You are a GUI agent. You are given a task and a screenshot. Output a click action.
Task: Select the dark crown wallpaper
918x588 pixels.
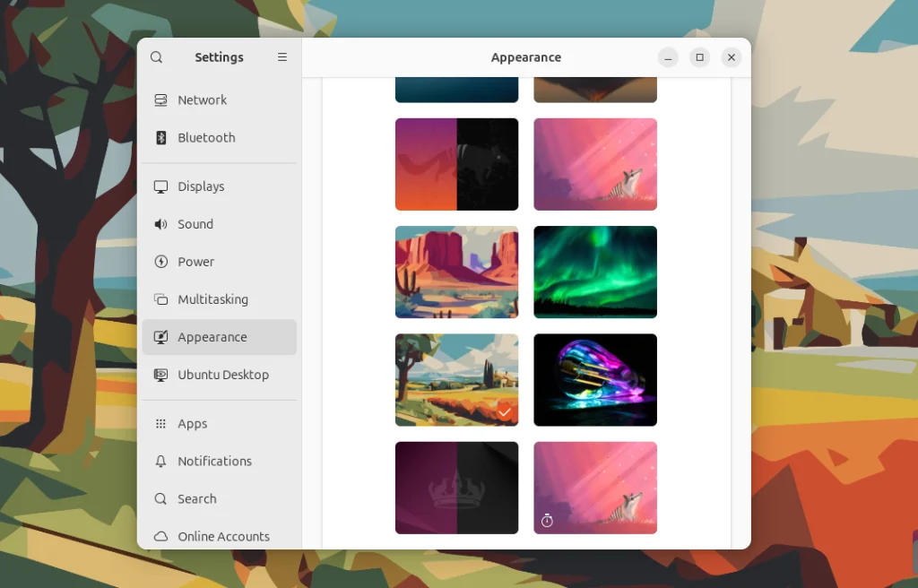point(456,488)
